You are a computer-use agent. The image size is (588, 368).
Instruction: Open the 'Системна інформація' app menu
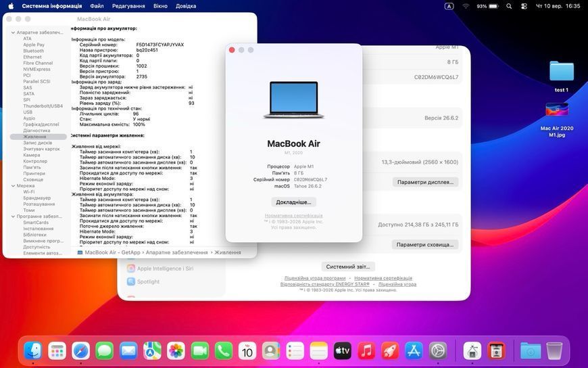pos(52,6)
